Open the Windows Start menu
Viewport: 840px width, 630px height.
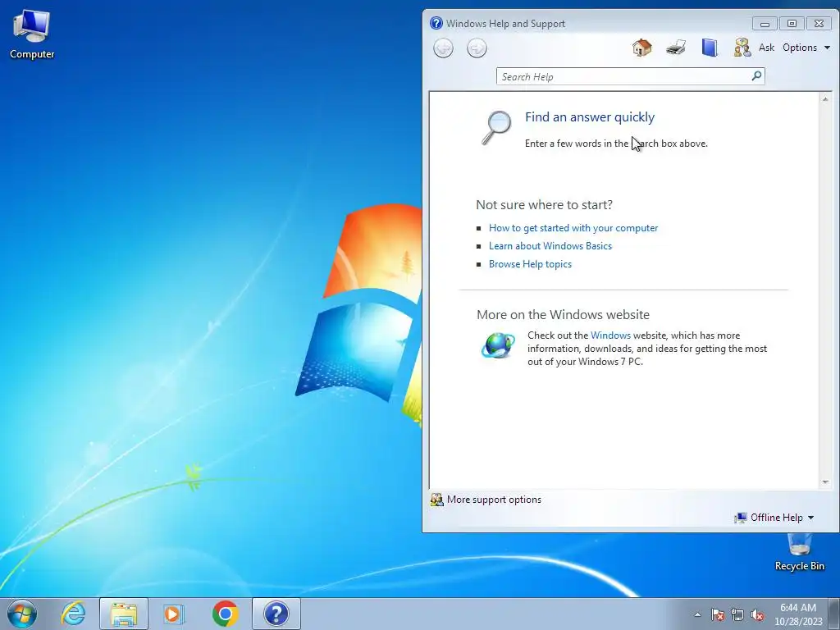(x=22, y=614)
